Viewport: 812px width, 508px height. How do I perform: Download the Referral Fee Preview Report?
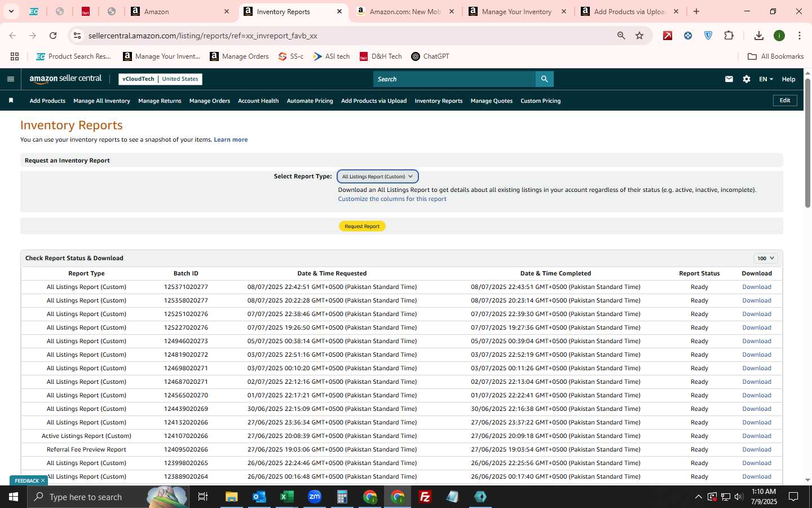757,449
